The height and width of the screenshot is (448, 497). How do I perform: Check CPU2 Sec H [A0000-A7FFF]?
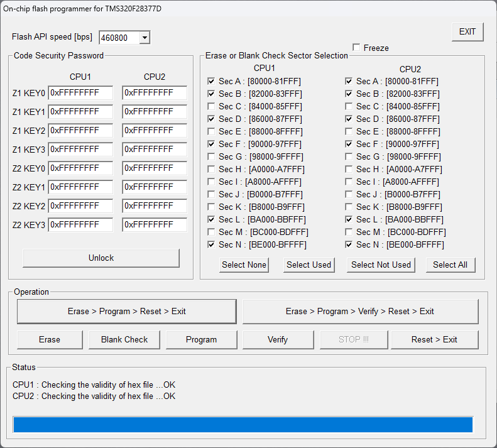pos(349,169)
